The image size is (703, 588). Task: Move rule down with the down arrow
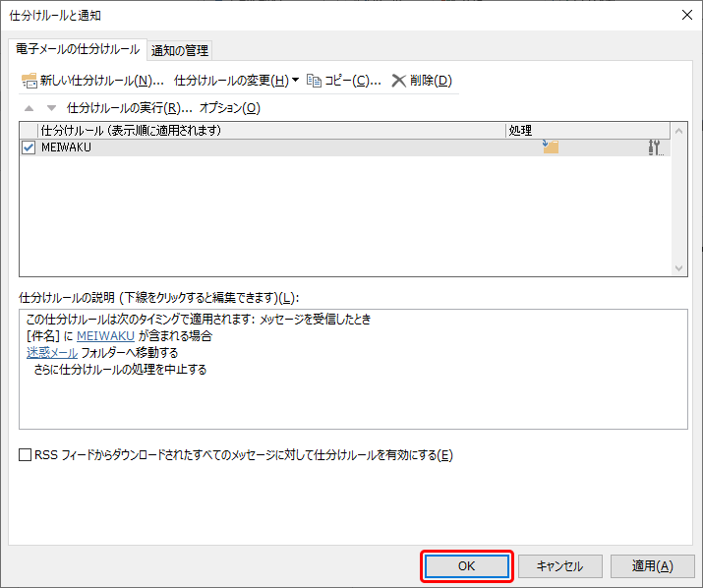[x=51, y=108]
